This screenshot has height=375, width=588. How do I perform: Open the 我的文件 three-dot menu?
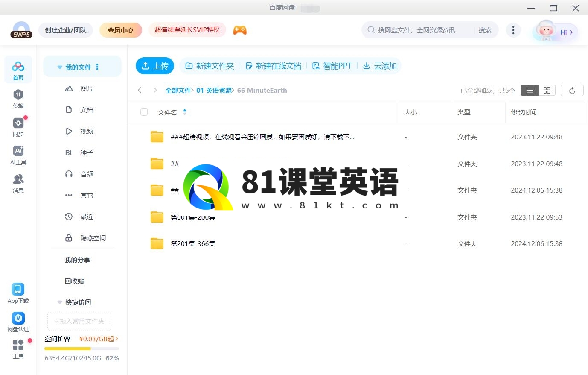click(x=97, y=67)
